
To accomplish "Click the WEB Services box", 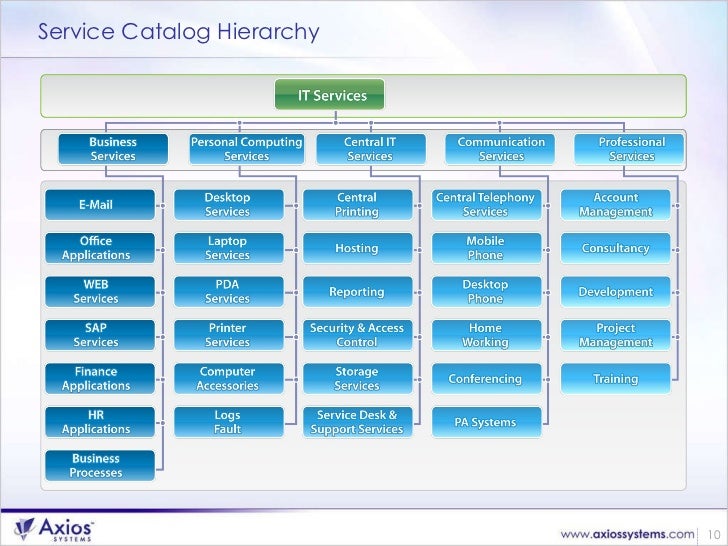I will point(100,292).
